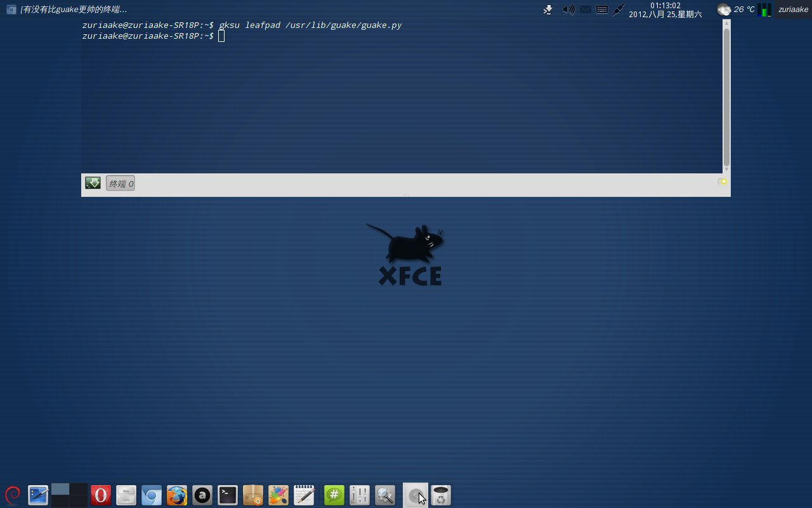Open the magnifier search tool icon
Viewport: 812px width, 508px height.
click(x=385, y=495)
